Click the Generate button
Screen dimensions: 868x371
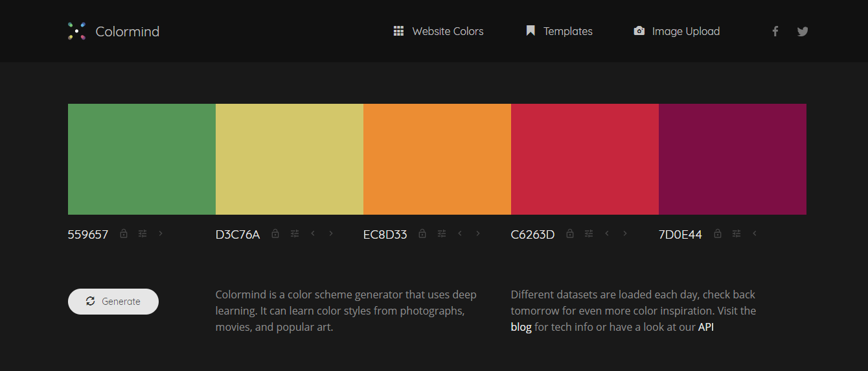(x=113, y=302)
